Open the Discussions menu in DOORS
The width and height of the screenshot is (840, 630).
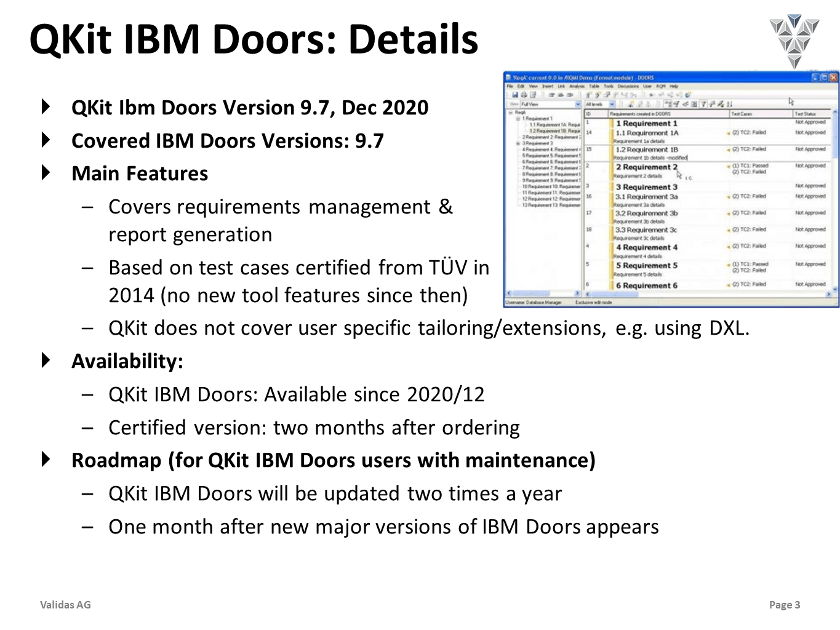point(628,86)
